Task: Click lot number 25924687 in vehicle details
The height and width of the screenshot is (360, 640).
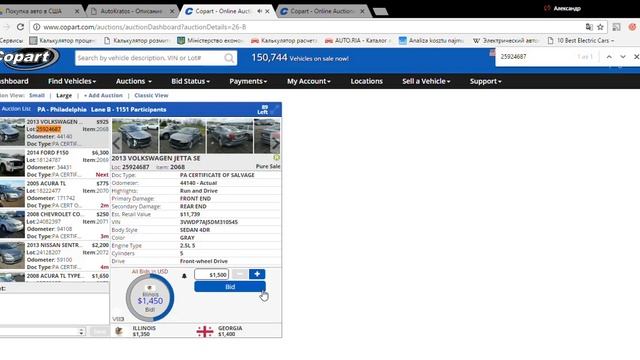Action: coord(136,167)
